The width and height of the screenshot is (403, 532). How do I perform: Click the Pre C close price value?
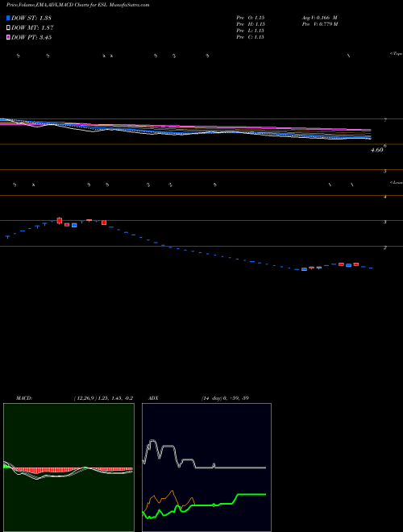click(x=251, y=37)
